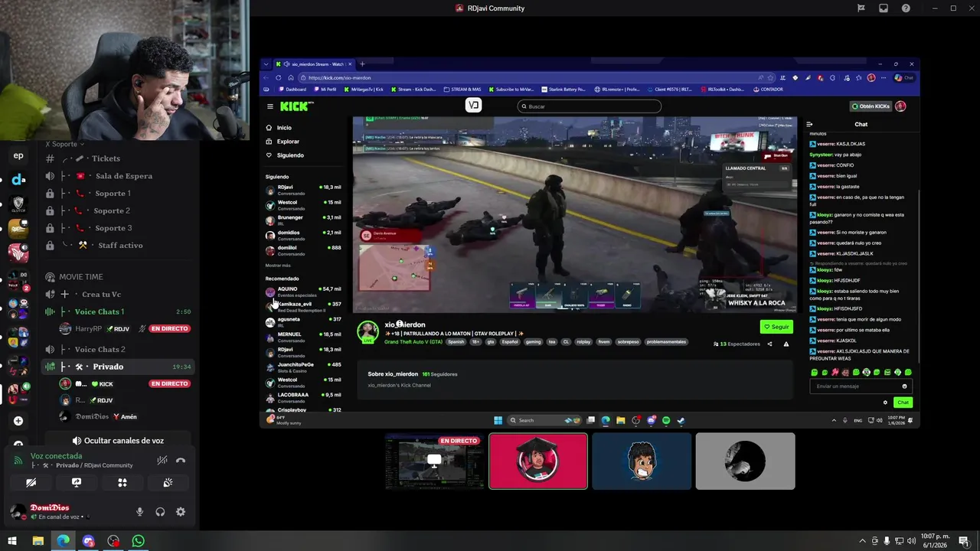Open a new browser tab in shared window
980x551 pixels.
tap(362, 64)
